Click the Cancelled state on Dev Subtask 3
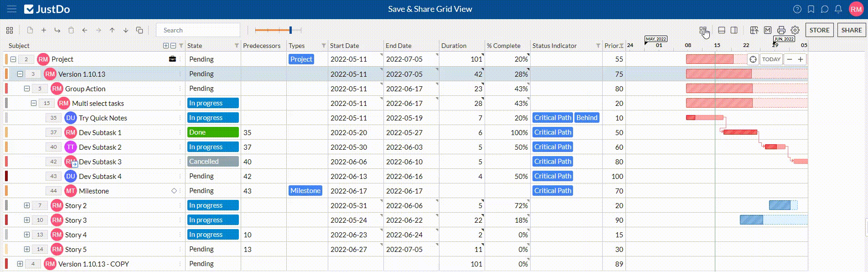This screenshot has height=272, width=868. click(213, 162)
